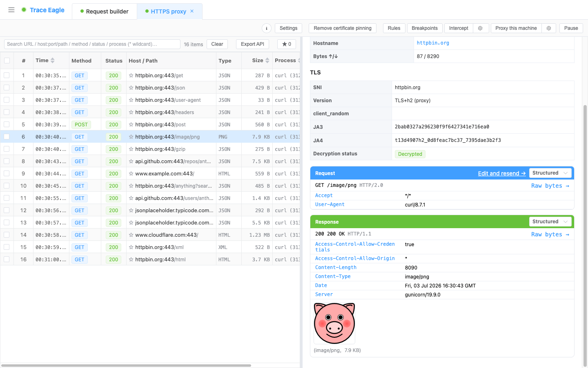
Task: Open Intercept settings gear
Action: (x=481, y=28)
